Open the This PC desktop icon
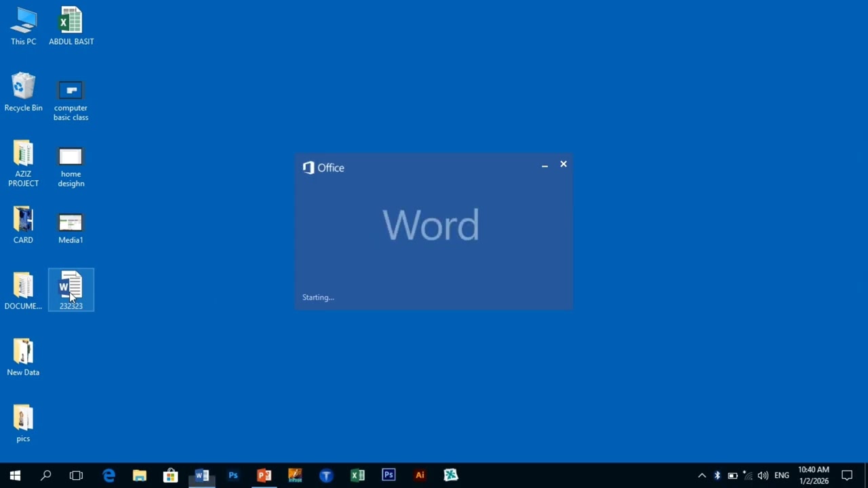The width and height of the screenshot is (868, 488). (x=23, y=26)
